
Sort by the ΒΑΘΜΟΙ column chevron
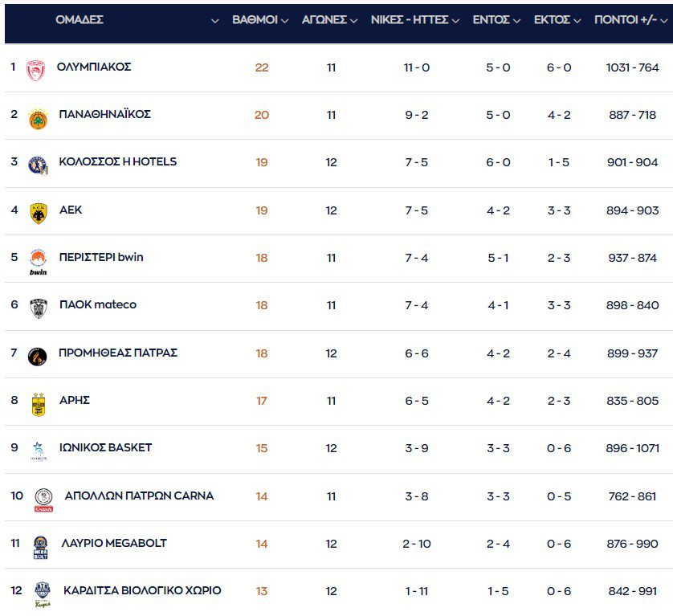pos(284,21)
